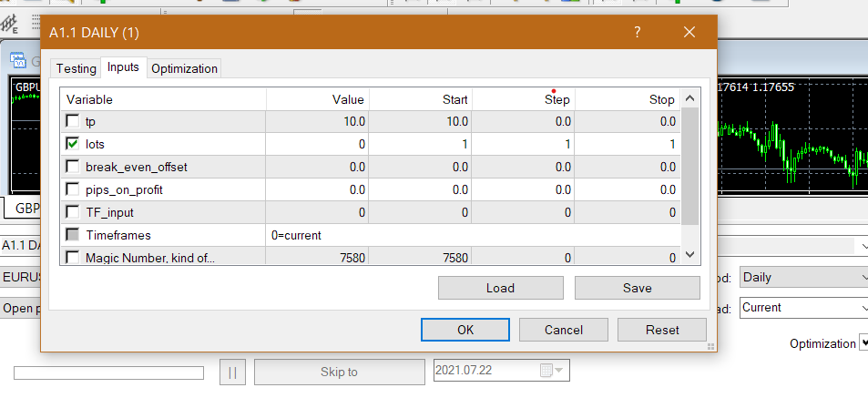This screenshot has height=398, width=868.
Task: Click the Variable column header
Action: coord(163,99)
